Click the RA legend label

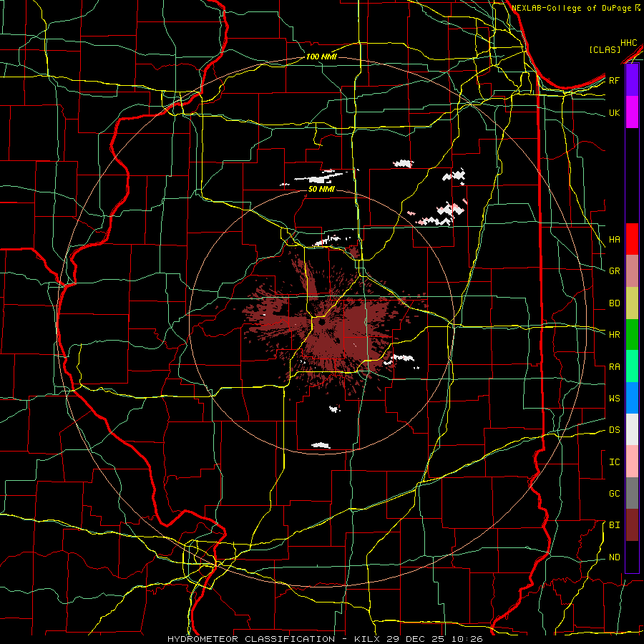click(x=615, y=367)
